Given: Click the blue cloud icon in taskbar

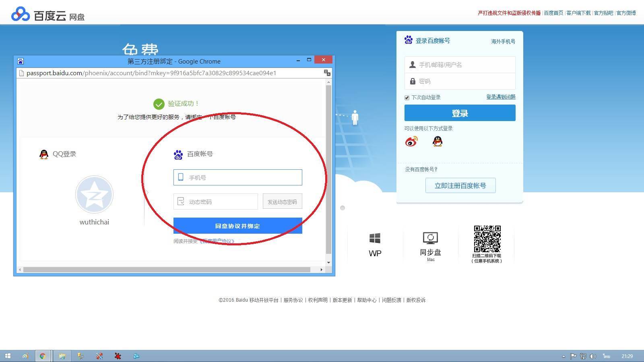Looking at the screenshot, I should tap(136, 356).
